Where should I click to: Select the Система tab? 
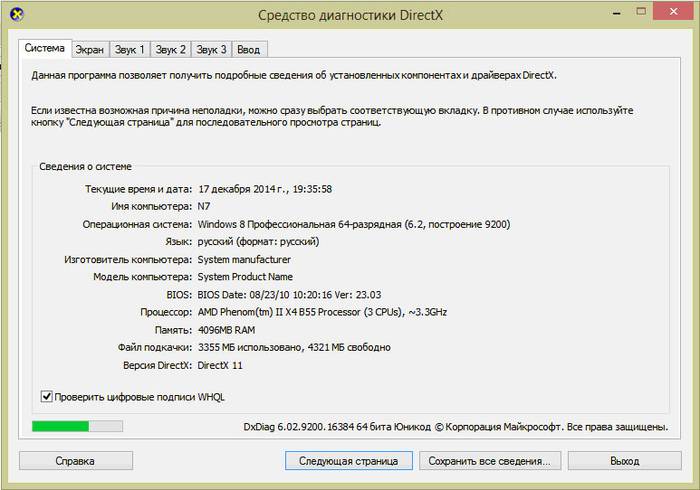[45, 48]
